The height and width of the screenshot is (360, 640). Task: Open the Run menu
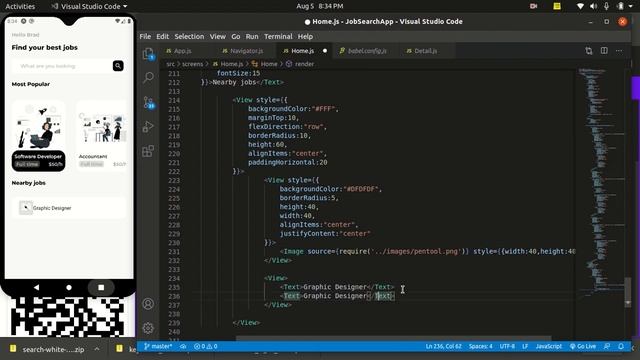point(252,36)
